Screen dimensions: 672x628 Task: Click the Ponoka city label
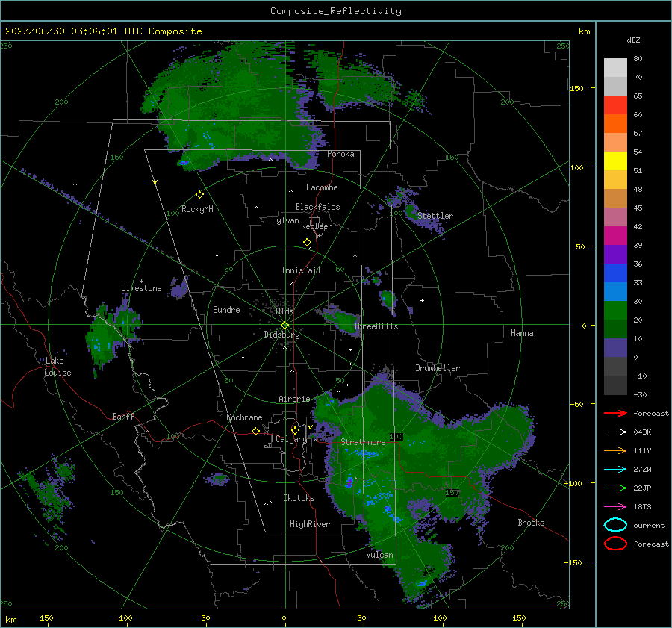coord(340,154)
